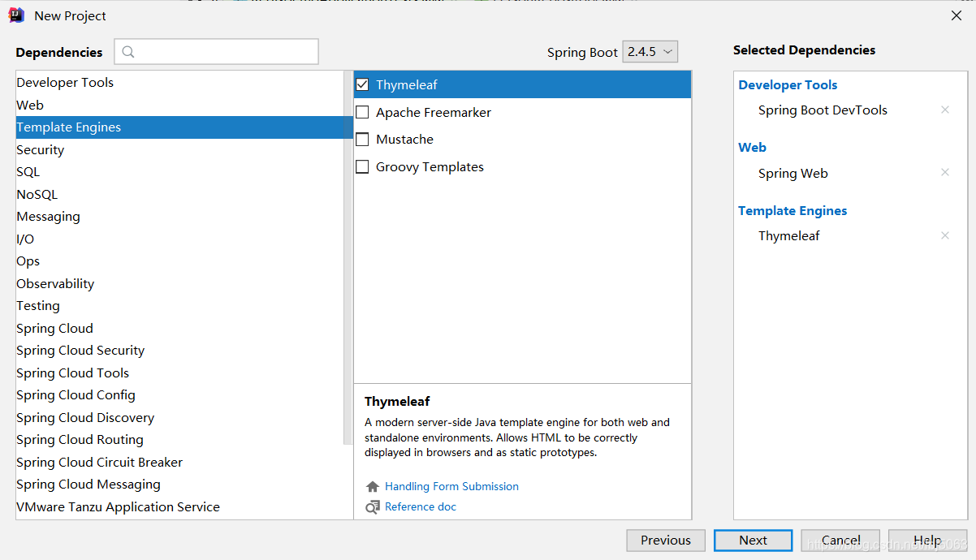Screen dimensions: 976x560
Task: Uncheck the Thymeleaf checkbox
Action: [363, 84]
